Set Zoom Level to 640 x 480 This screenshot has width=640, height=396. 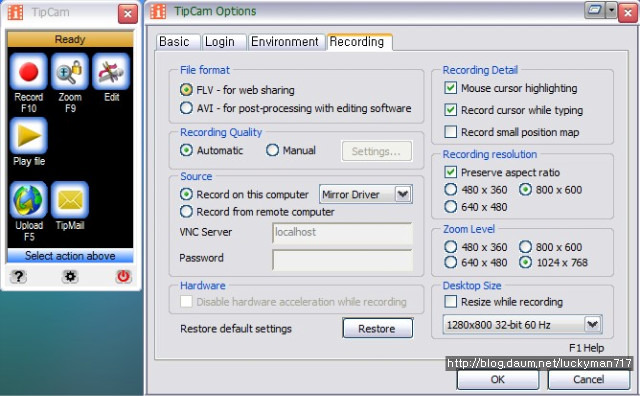click(x=451, y=262)
